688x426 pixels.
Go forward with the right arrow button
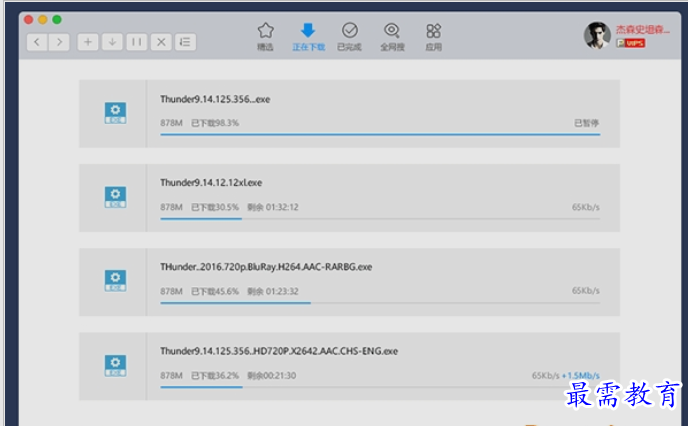pos(59,42)
